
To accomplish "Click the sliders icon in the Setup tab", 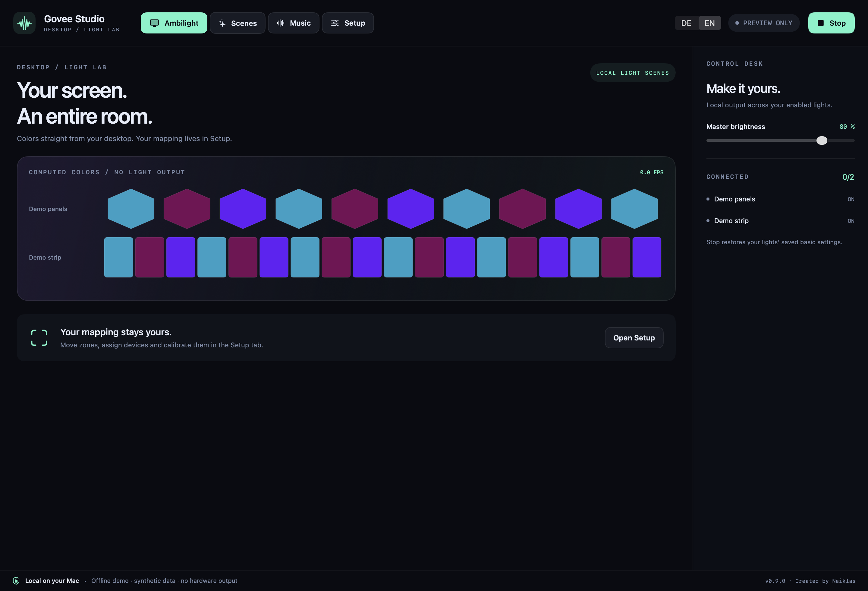I will pyautogui.click(x=335, y=23).
